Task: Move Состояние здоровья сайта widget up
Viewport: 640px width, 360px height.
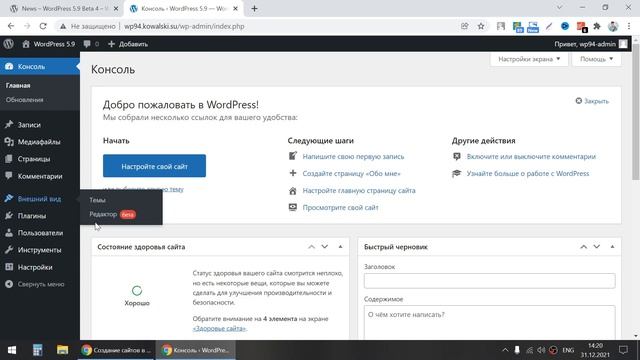Action: [311, 247]
